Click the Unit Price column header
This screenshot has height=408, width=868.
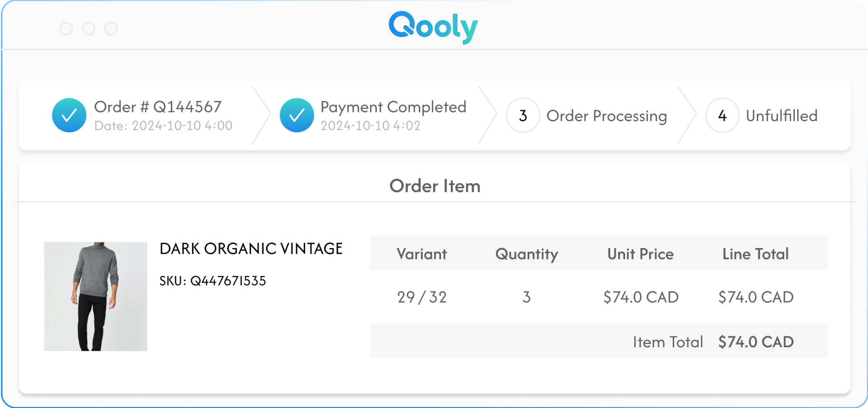pos(641,254)
